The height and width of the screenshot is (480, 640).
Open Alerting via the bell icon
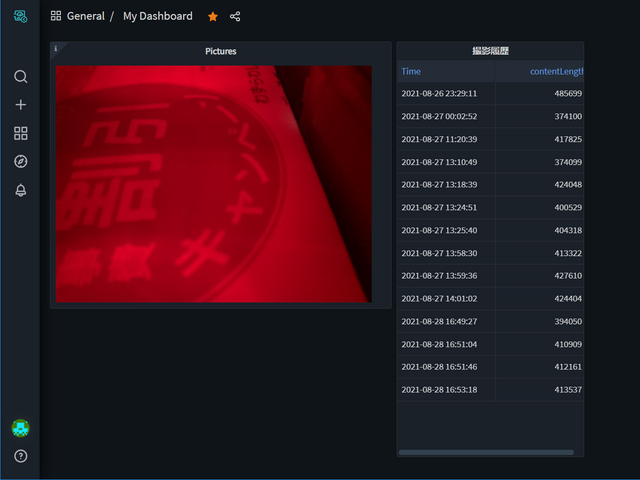point(20,190)
